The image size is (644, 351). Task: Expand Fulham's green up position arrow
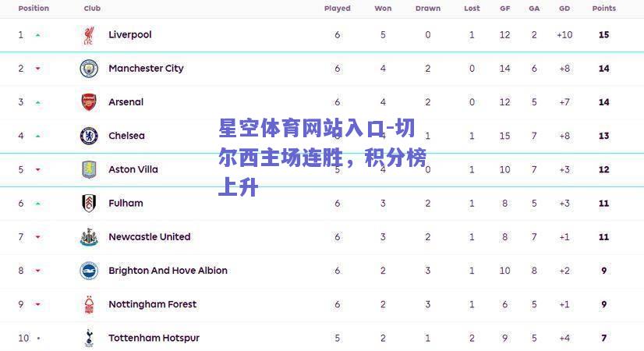tap(37, 204)
